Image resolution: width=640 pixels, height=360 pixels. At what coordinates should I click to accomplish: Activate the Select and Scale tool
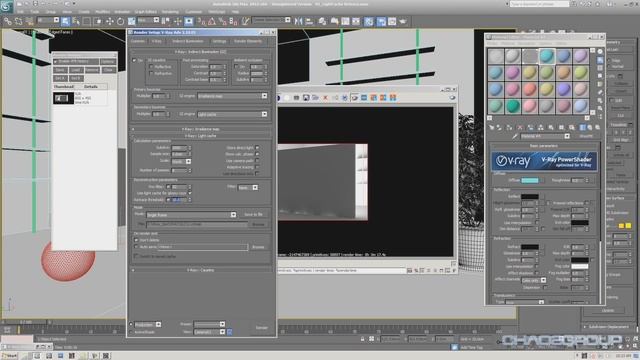click(131, 21)
